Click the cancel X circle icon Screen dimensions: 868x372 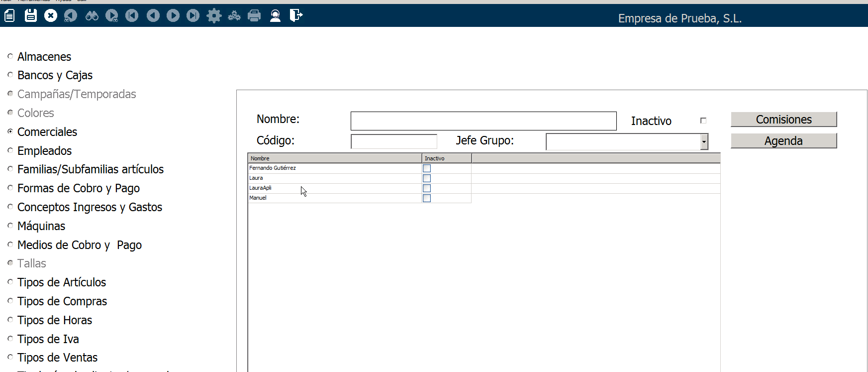(51, 16)
